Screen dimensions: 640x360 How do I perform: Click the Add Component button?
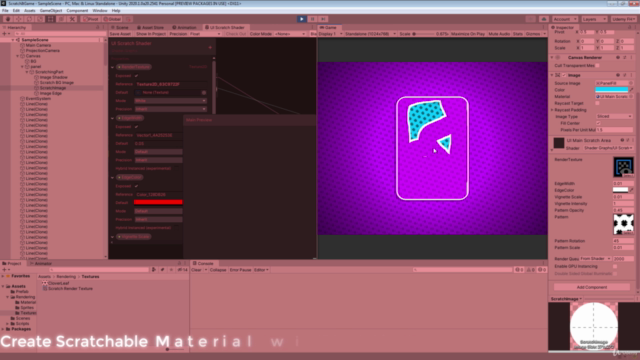[x=591, y=287]
